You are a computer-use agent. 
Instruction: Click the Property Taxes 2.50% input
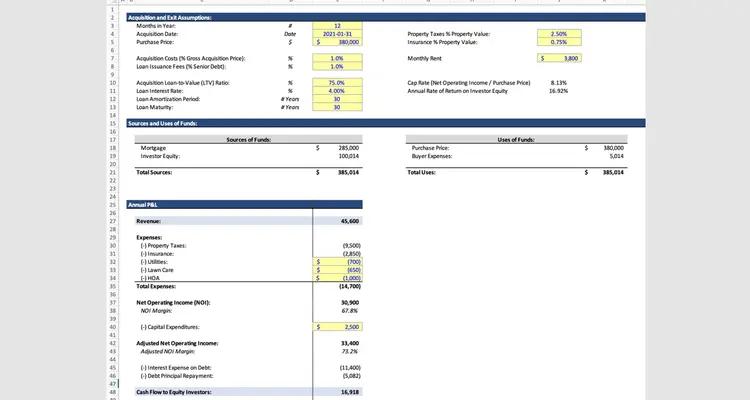(559, 34)
